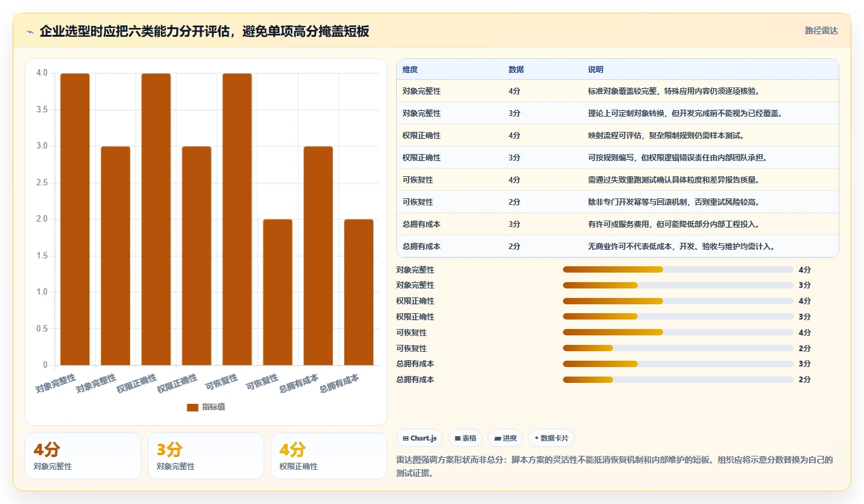Click the 对象完整性 chart bar reaching 3.0
Image resolution: width=864 pixels, height=504 pixels.
115,255
